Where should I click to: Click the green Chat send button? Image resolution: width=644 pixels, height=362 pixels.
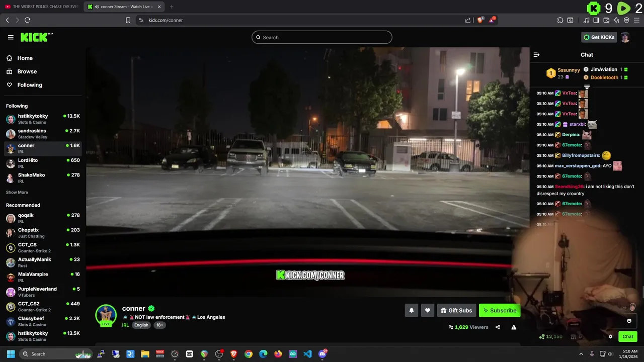(627, 337)
